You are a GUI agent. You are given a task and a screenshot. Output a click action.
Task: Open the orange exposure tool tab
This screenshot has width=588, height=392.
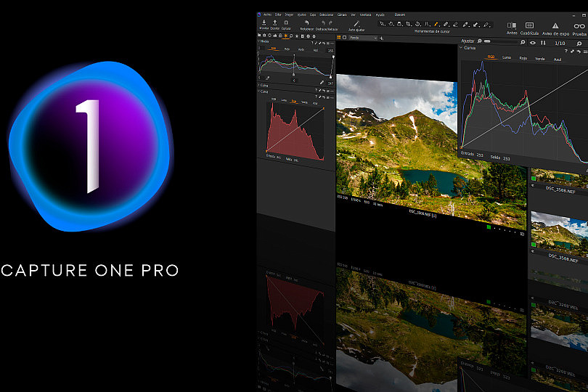(x=286, y=36)
